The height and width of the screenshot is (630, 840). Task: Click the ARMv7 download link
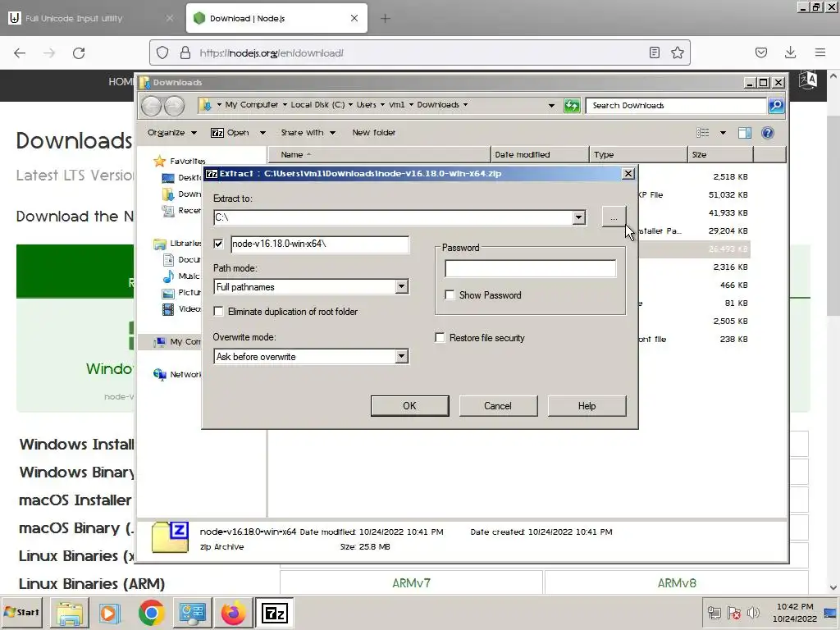tap(411, 583)
